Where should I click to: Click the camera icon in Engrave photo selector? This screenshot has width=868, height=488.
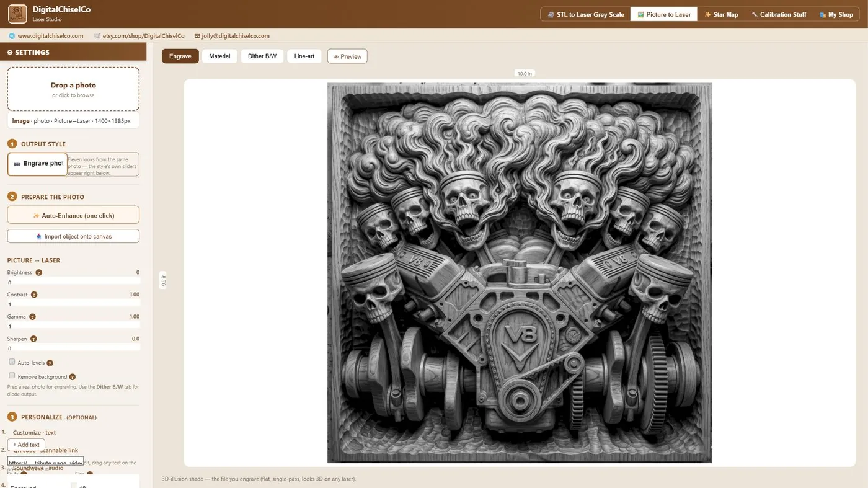click(17, 164)
